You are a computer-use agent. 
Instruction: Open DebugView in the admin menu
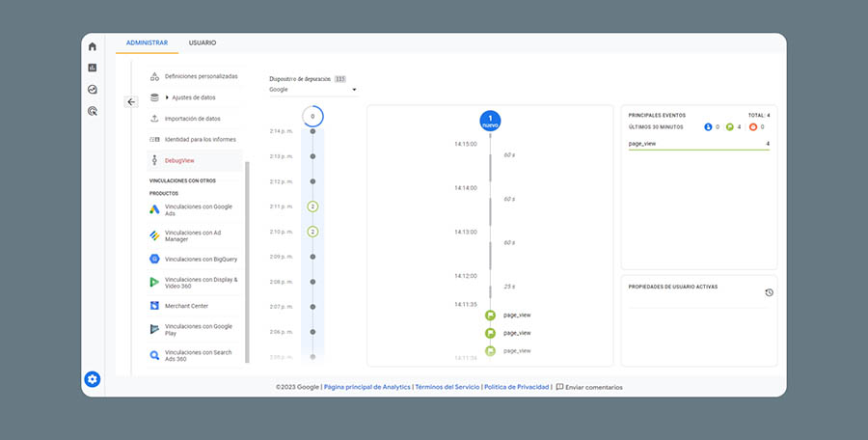[x=179, y=160]
